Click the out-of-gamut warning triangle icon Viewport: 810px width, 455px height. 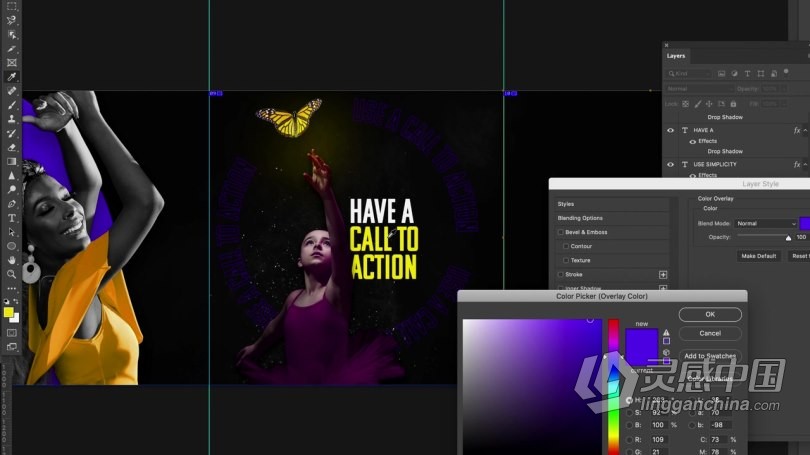click(666, 333)
